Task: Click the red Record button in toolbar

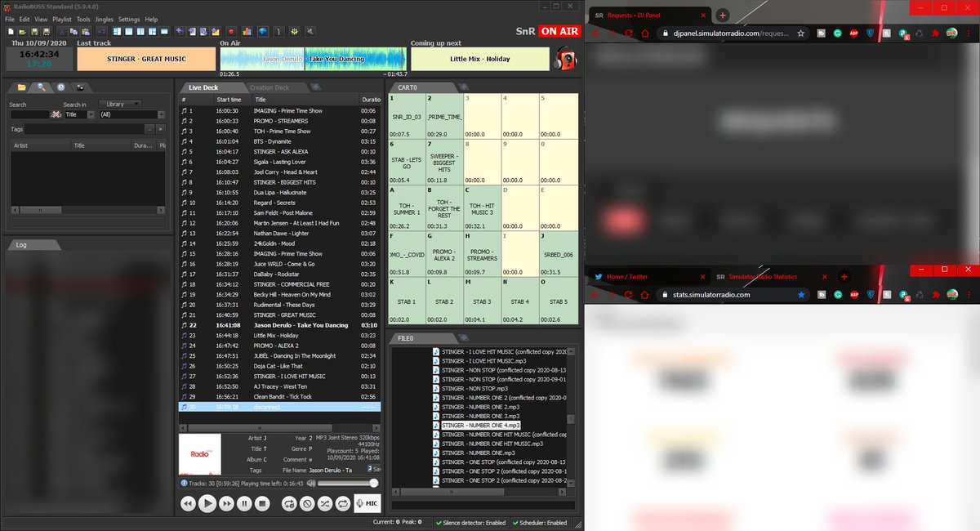Action: point(231,31)
